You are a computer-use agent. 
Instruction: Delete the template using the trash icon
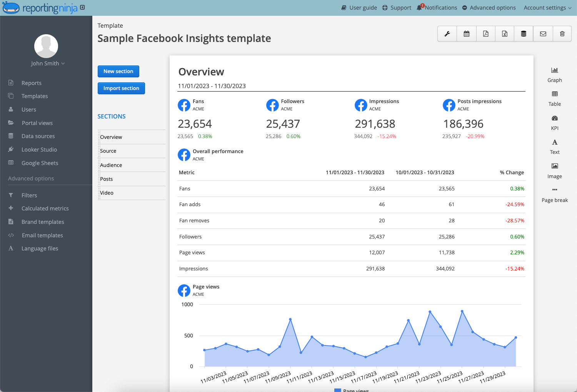coord(562,33)
